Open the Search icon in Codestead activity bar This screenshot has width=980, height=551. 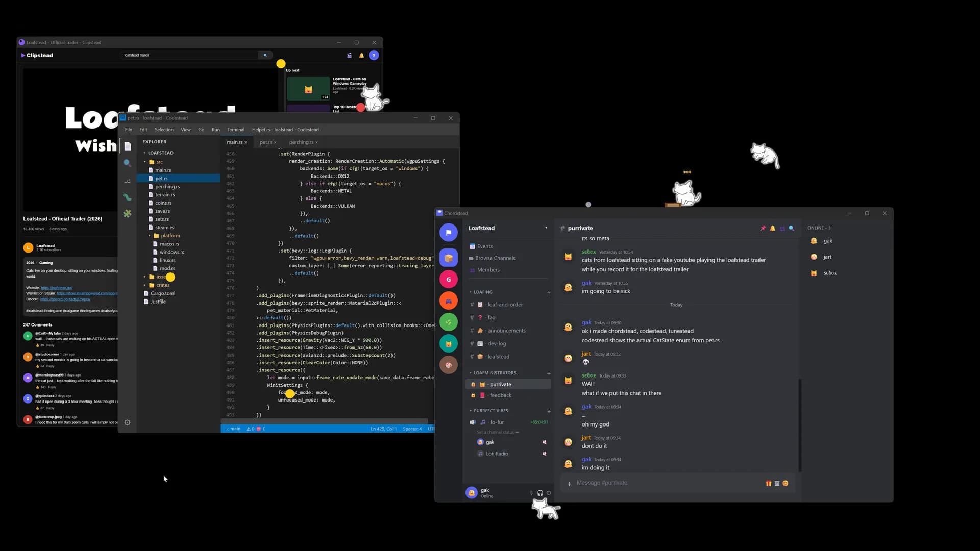pyautogui.click(x=127, y=163)
